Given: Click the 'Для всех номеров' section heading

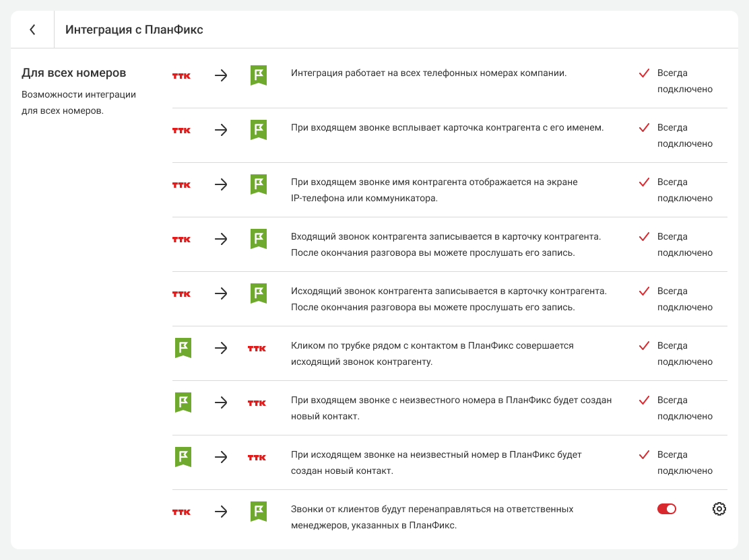Looking at the screenshot, I should tap(74, 73).
